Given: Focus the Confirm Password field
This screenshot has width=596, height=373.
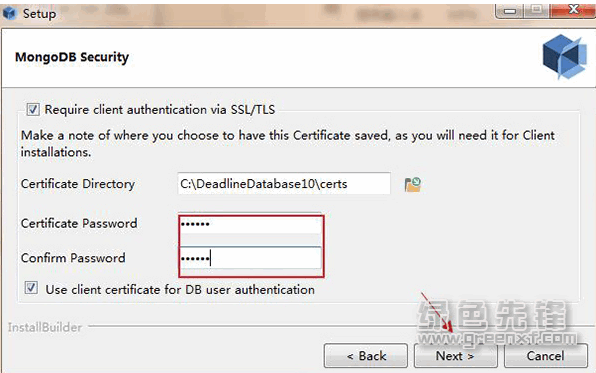Looking at the screenshot, I should coord(250,259).
